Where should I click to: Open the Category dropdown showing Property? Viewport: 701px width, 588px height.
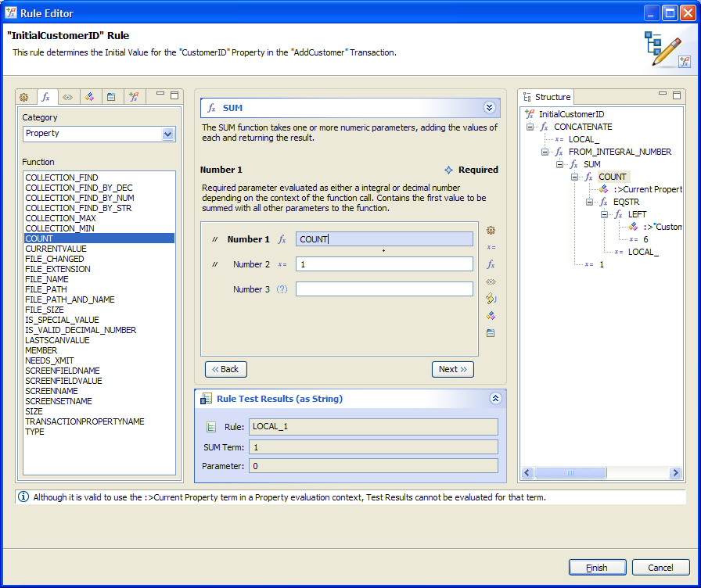pos(167,134)
